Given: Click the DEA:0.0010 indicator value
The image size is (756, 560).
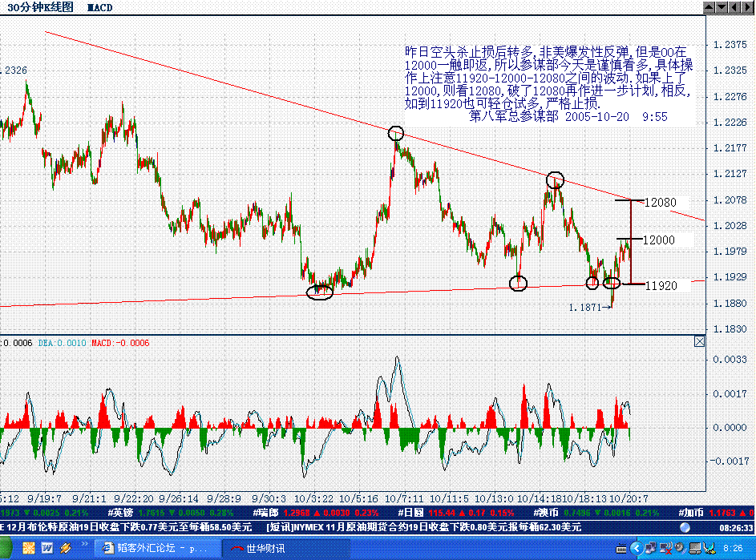Looking at the screenshot, I should pyautogui.click(x=62, y=343).
